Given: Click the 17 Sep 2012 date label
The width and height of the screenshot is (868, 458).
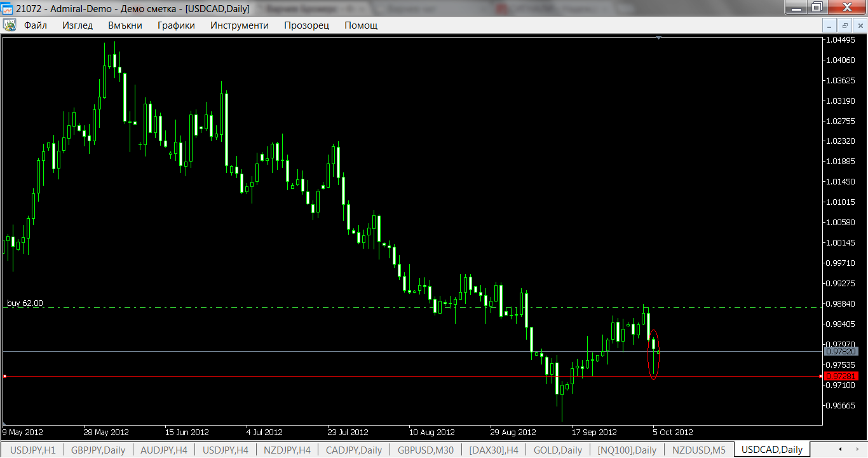Looking at the screenshot, I should pyautogui.click(x=594, y=432).
